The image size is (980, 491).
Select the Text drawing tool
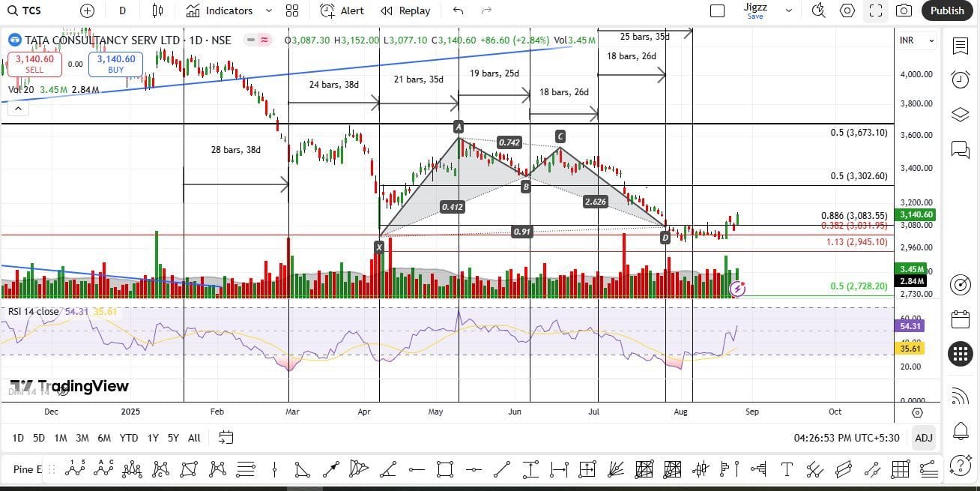787,469
